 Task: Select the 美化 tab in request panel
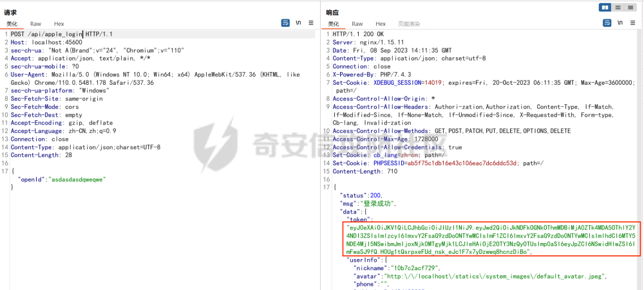[x=12, y=24]
